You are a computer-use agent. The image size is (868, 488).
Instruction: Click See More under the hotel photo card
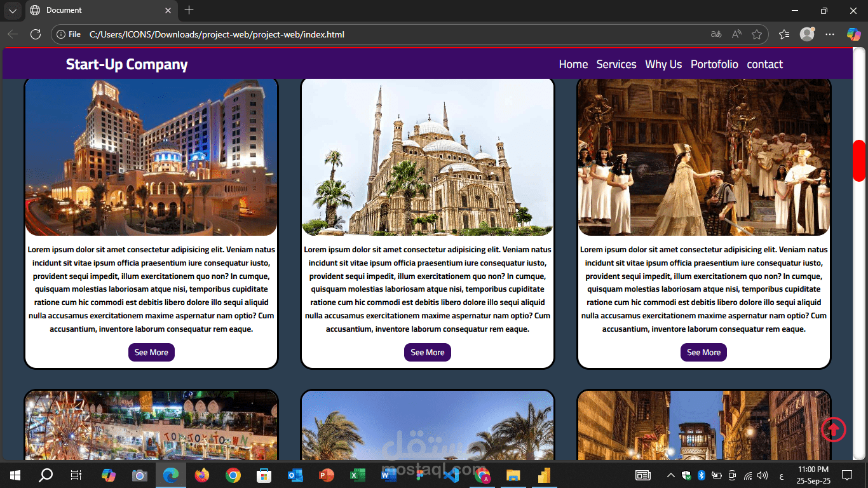[151, 353]
